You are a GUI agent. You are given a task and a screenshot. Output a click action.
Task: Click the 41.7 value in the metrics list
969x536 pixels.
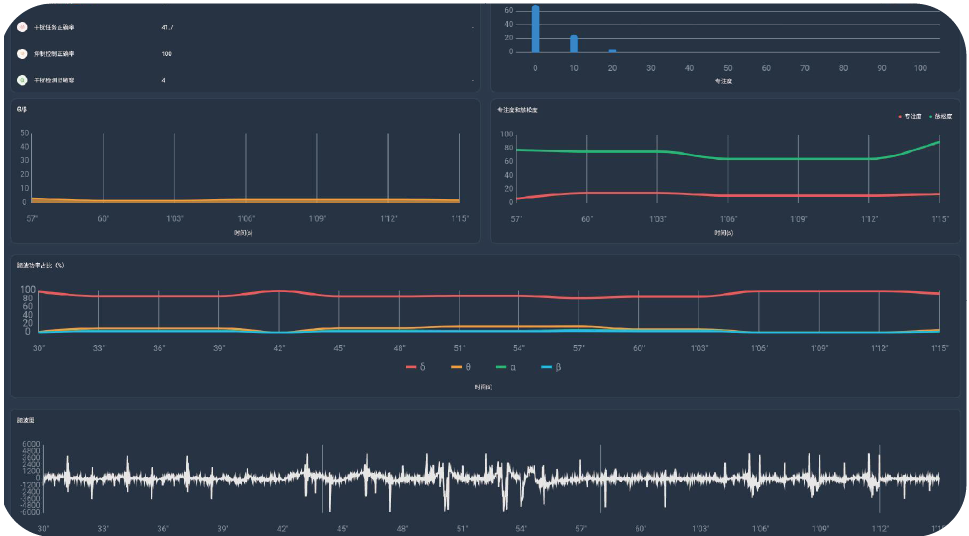click(x=167, y=27)
